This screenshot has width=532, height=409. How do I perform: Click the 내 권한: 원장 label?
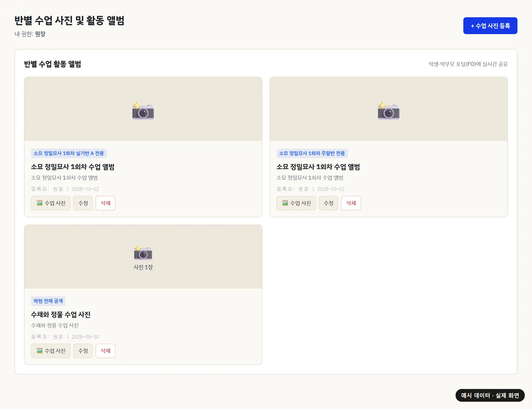30,34
